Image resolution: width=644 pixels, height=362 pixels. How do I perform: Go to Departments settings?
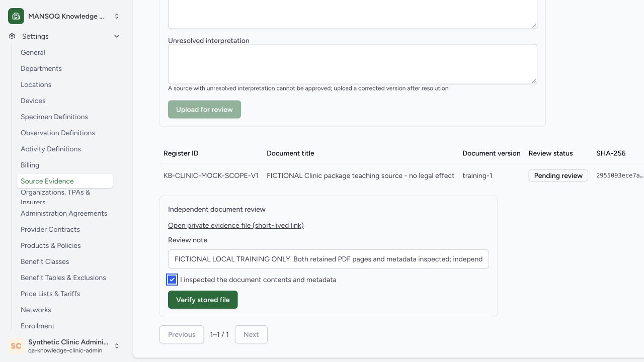41,68
